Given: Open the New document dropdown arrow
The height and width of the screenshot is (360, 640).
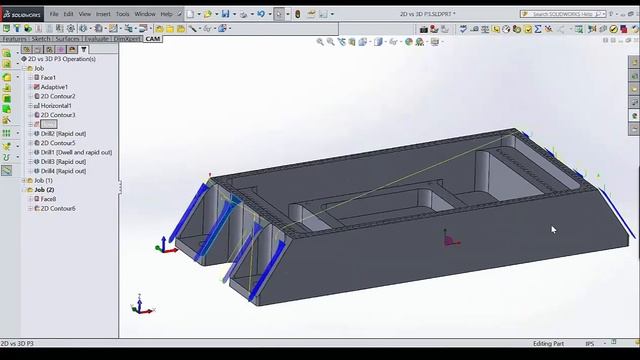Looking at the screenshot, I should 199,14.
